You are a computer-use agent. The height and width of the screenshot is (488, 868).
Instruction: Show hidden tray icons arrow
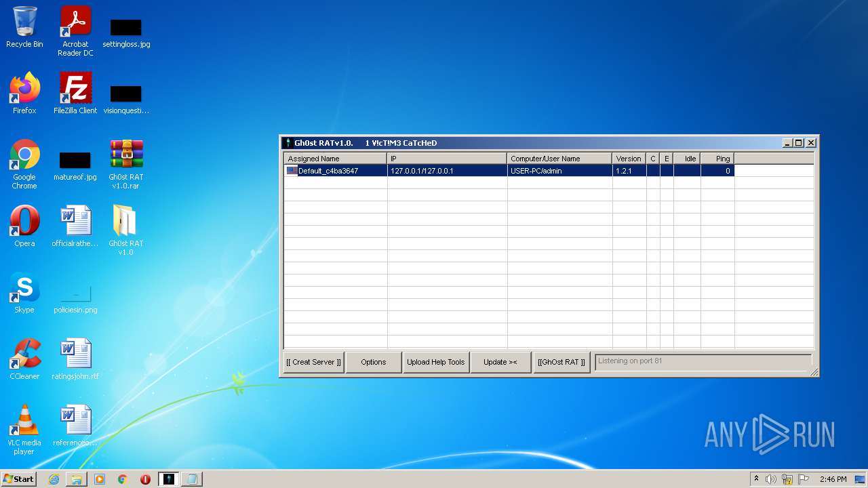(x=757, y=479)
